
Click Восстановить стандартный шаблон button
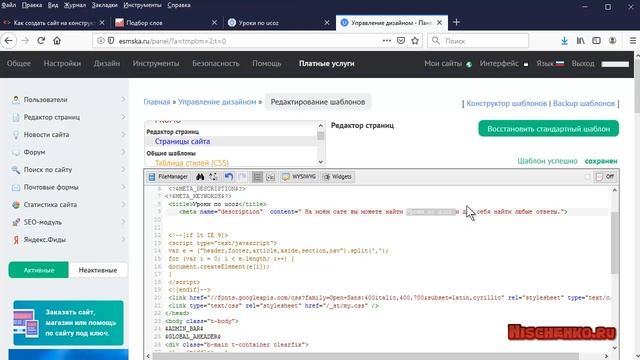549,129
